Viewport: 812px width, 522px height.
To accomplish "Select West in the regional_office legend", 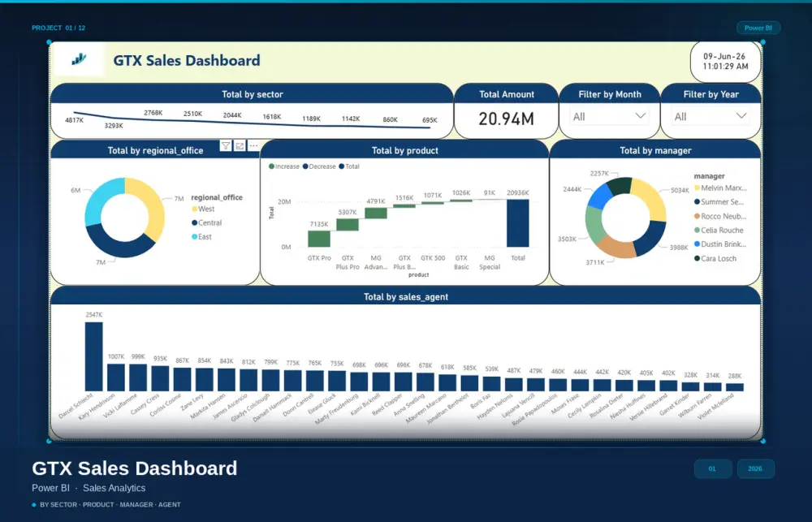I will point(203,209).
